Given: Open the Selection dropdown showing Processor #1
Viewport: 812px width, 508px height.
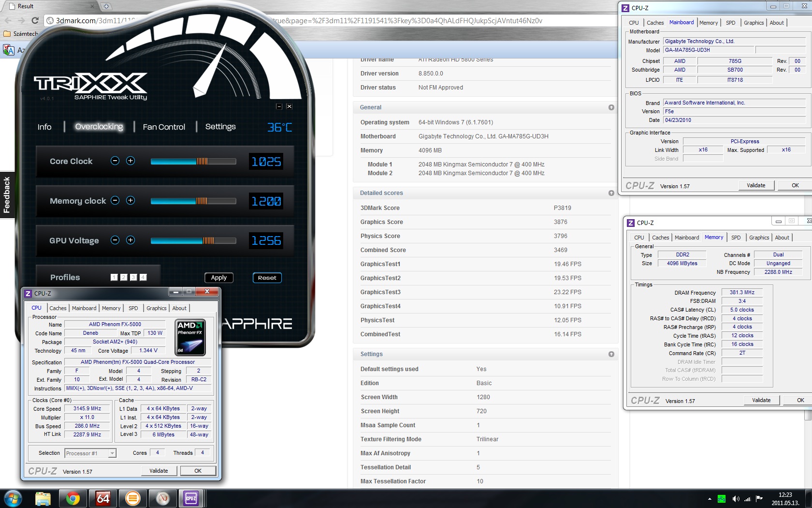Looking at the screenshot, I should point(90,453).
